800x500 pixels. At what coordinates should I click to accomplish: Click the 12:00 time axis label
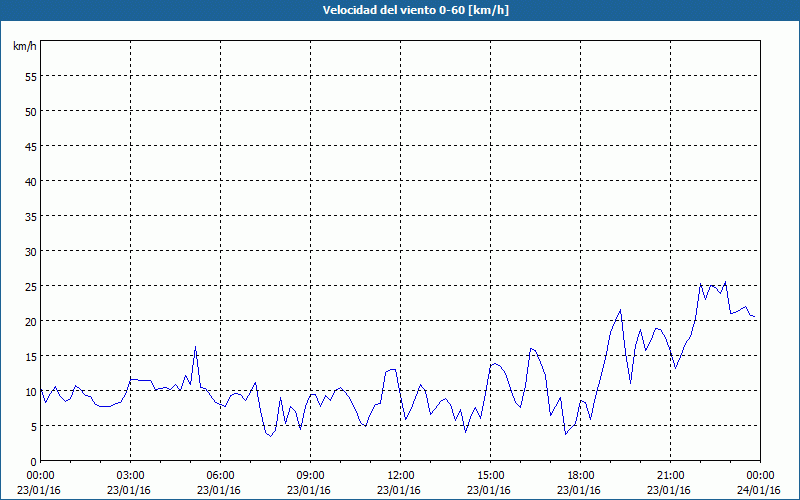[x=401, y=476]
